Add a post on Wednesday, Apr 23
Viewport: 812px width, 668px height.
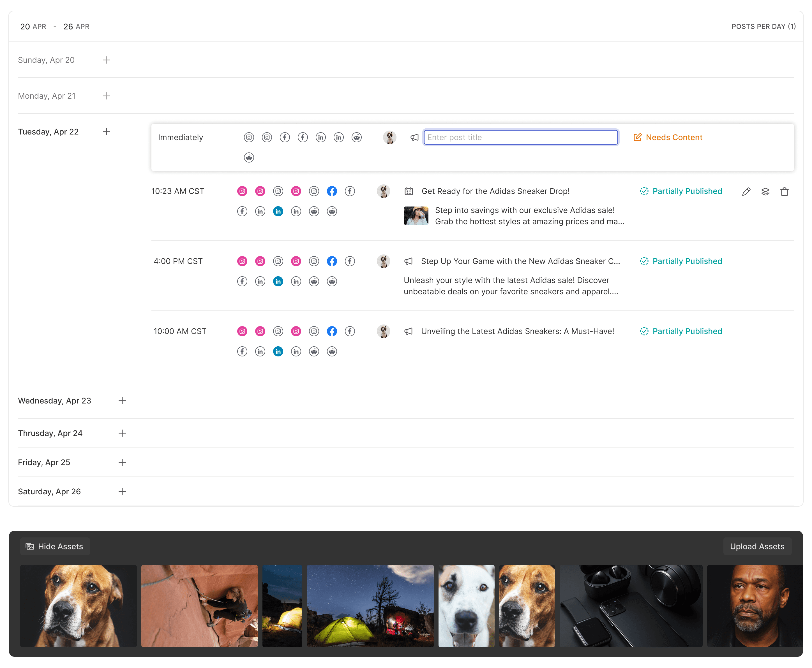pos(122,401)
